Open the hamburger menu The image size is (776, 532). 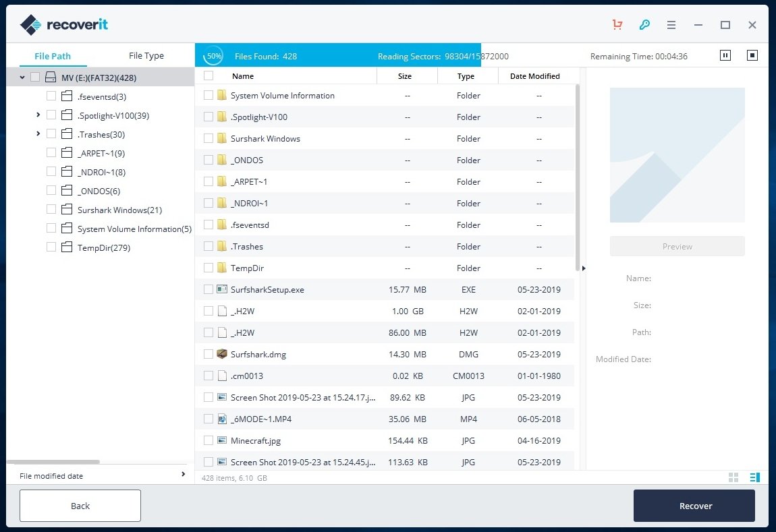[671, 24]
